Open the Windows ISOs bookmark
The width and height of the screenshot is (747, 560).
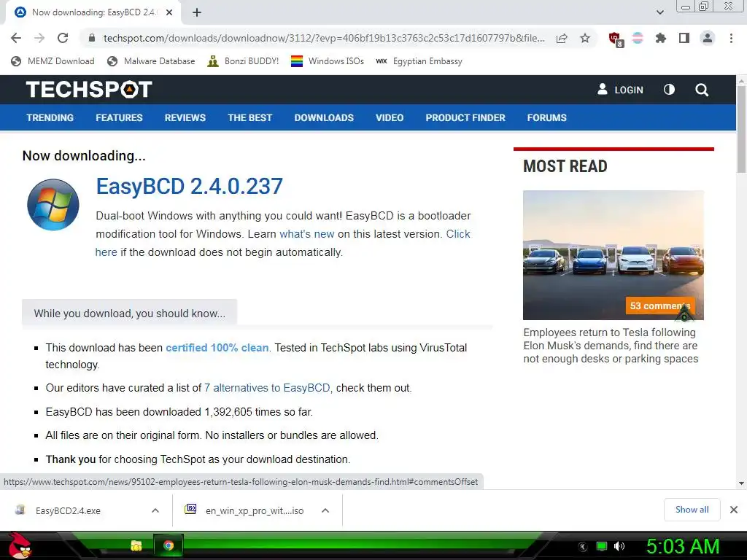328,61
